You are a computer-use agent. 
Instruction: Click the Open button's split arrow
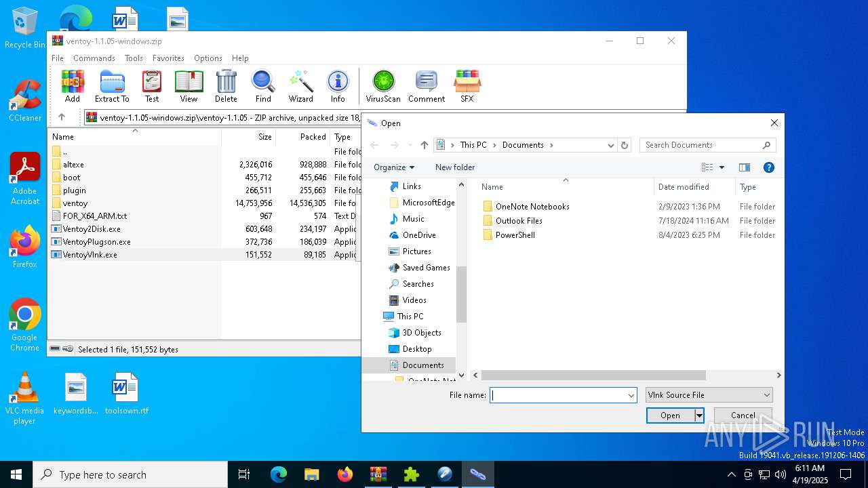click(x=699, y=415)
